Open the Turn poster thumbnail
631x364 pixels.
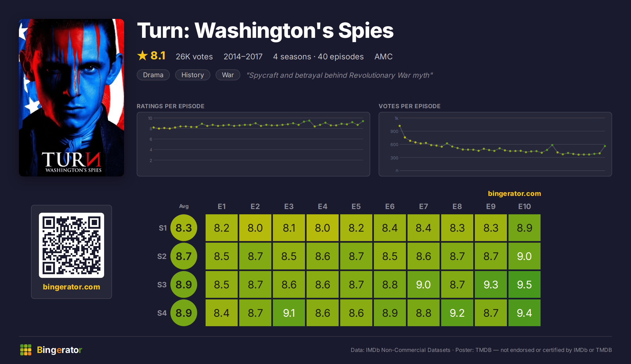coord(72,97)
